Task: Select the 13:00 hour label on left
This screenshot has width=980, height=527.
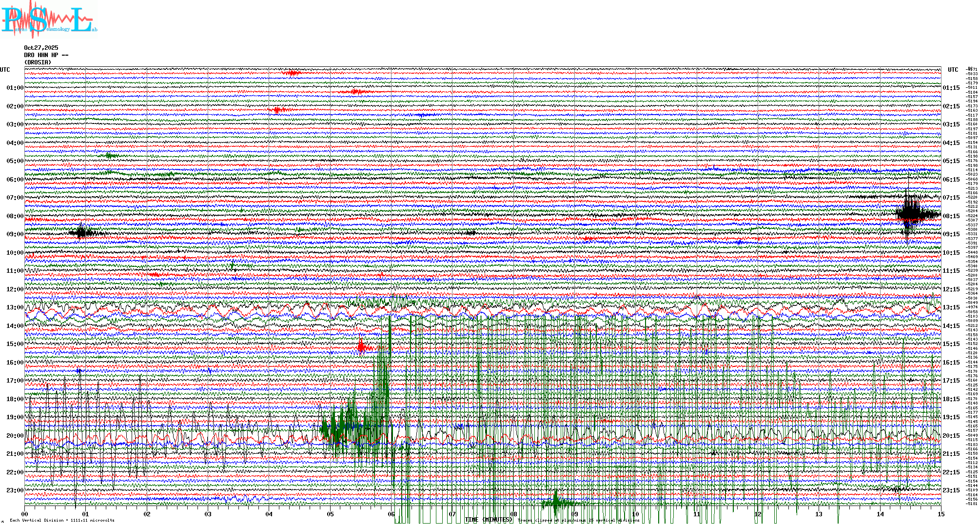Action: [15, 307]
